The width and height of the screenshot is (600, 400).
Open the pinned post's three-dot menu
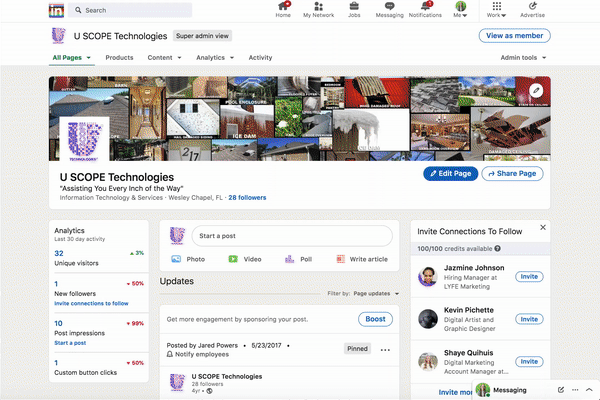(385, 349)
